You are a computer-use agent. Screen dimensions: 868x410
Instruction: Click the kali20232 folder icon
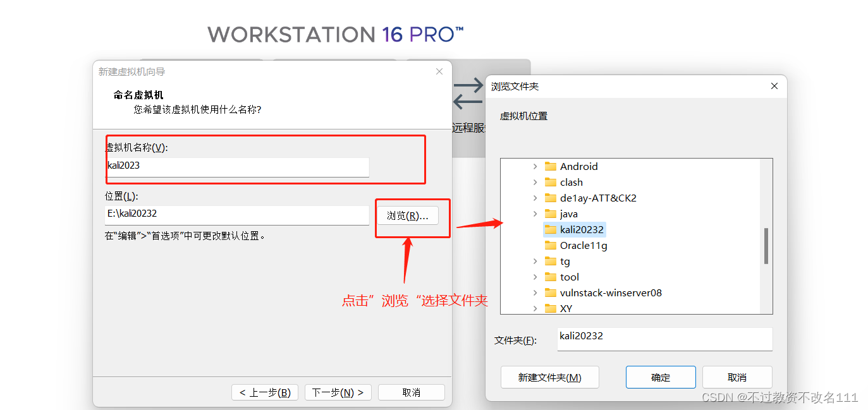coord(550,229)
